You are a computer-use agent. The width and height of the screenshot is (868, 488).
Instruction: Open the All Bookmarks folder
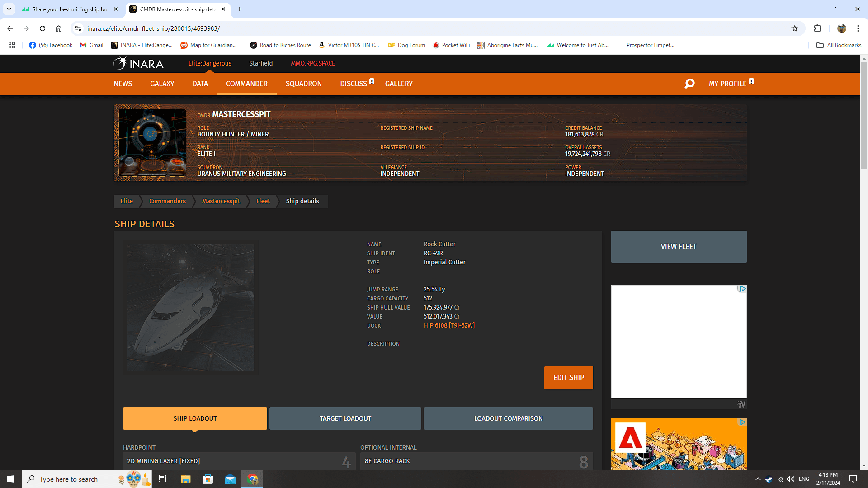tap(839, 45)
